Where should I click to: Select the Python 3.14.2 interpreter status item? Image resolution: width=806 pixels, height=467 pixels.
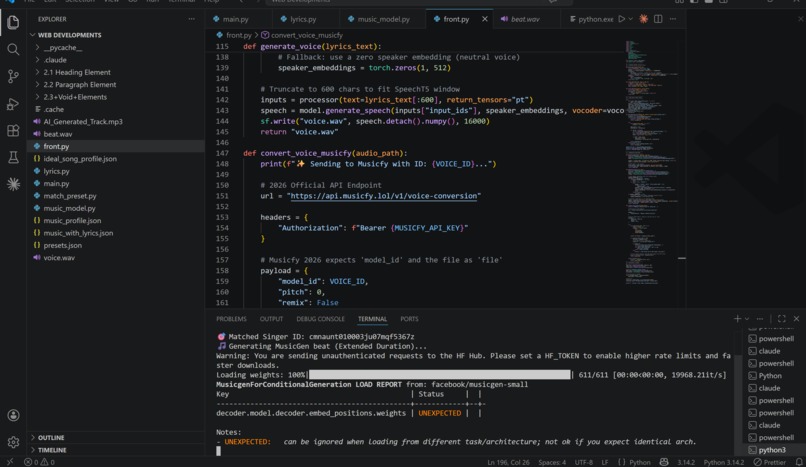(x=724, y=462)
